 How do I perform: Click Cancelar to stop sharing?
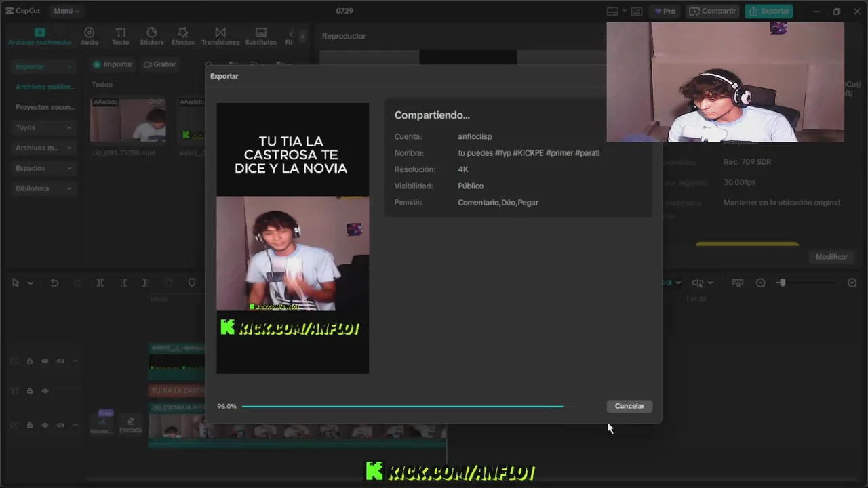pyautogui.click(x=629, y=406)
